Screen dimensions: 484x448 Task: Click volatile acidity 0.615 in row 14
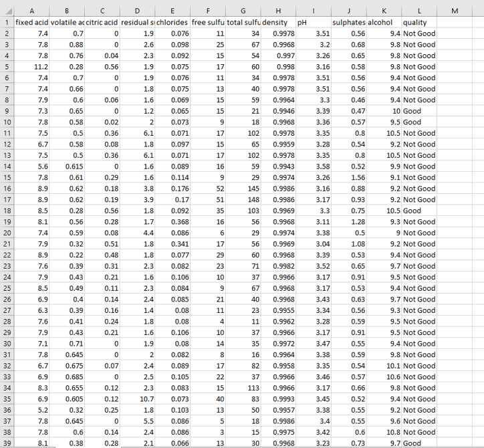click(67, 166)
